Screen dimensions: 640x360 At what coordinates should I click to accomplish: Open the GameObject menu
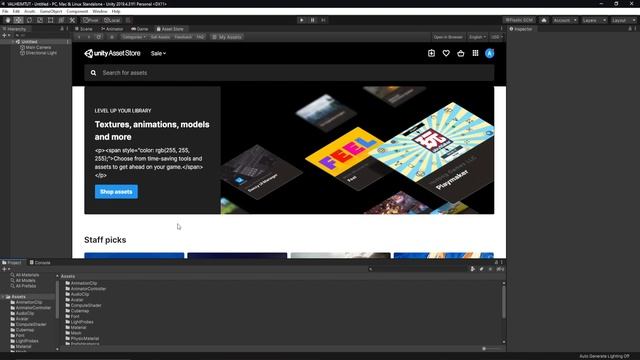tap(51, 11)
